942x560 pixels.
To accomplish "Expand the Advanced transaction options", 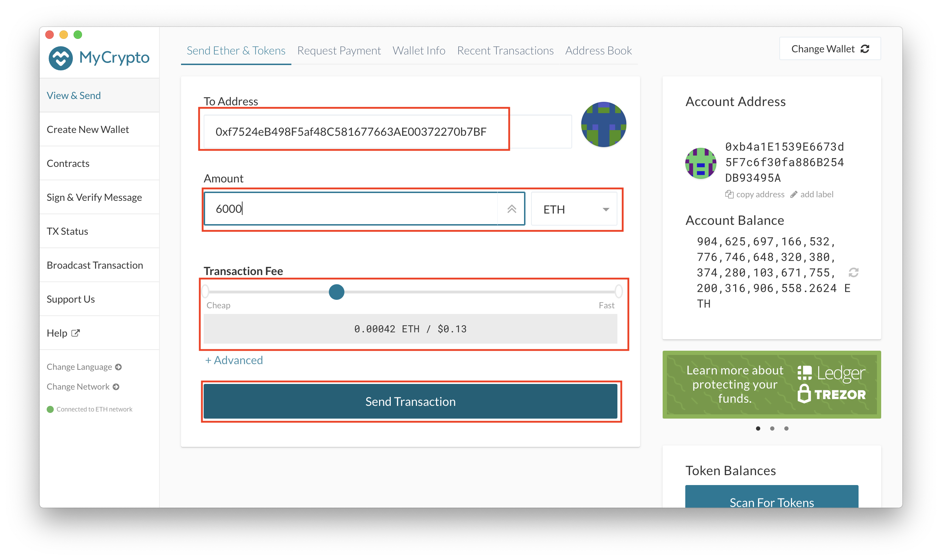I will (234, 360).
